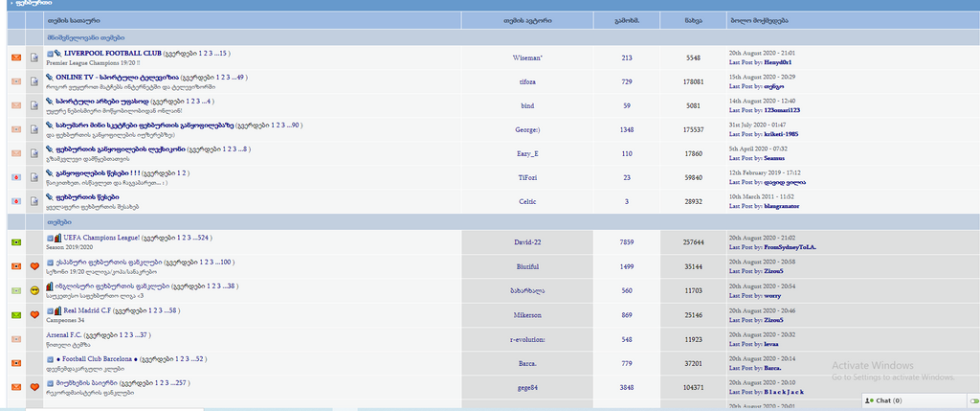Open last poster 123omari123 profile

[782, 110]
